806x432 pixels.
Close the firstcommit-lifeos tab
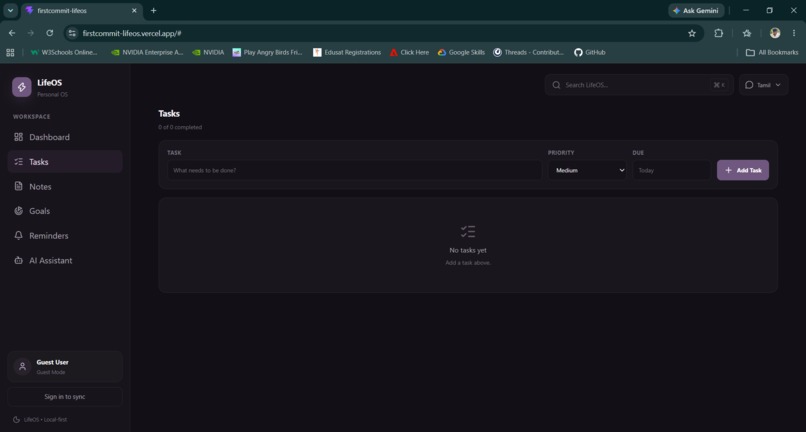[134, 10]
